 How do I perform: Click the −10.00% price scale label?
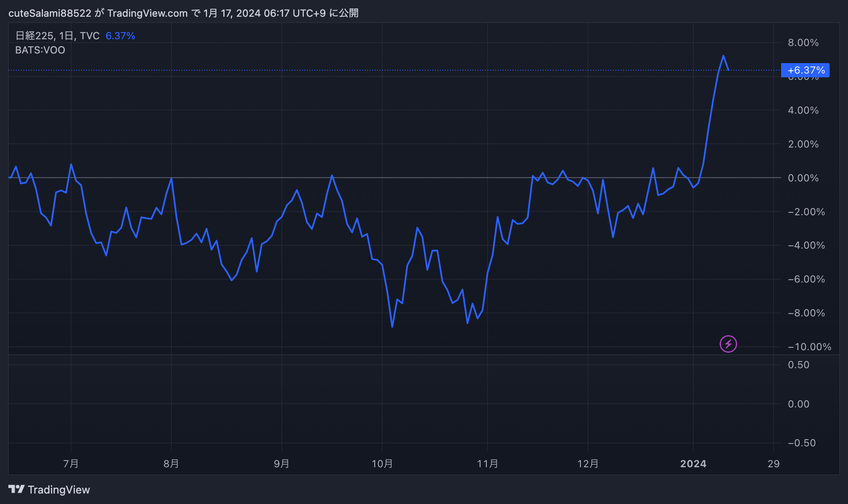(x=810, y=347)
